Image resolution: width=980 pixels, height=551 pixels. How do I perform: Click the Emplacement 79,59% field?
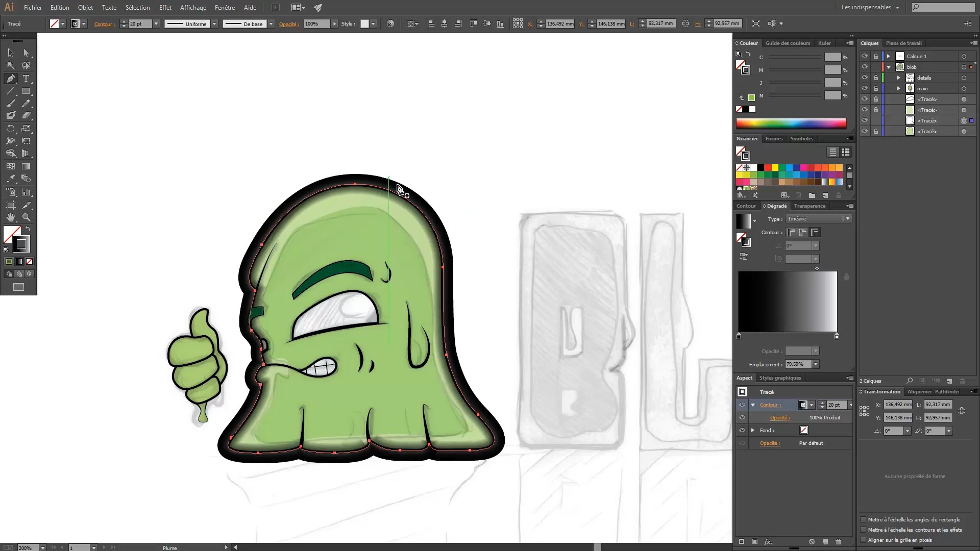pyautogui.click(x=798, y=364)
